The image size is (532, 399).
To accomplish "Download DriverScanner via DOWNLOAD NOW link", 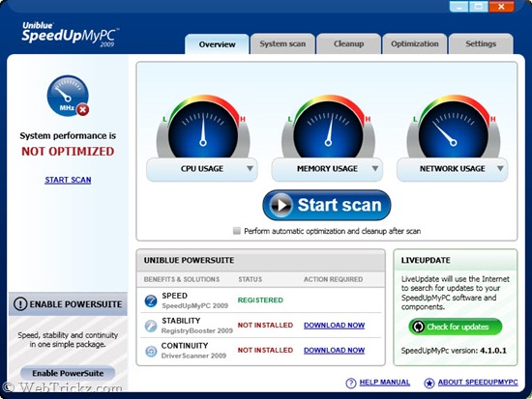I will pyautogui.click(x=335, y=350).
